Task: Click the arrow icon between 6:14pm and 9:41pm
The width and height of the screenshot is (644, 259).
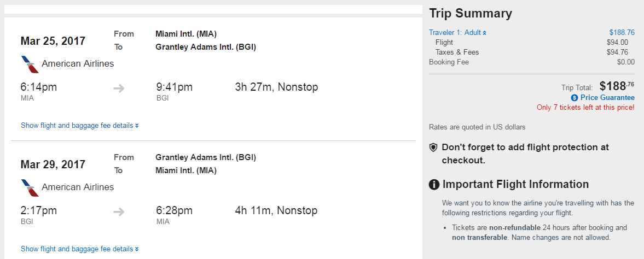Action: point(119,88)
